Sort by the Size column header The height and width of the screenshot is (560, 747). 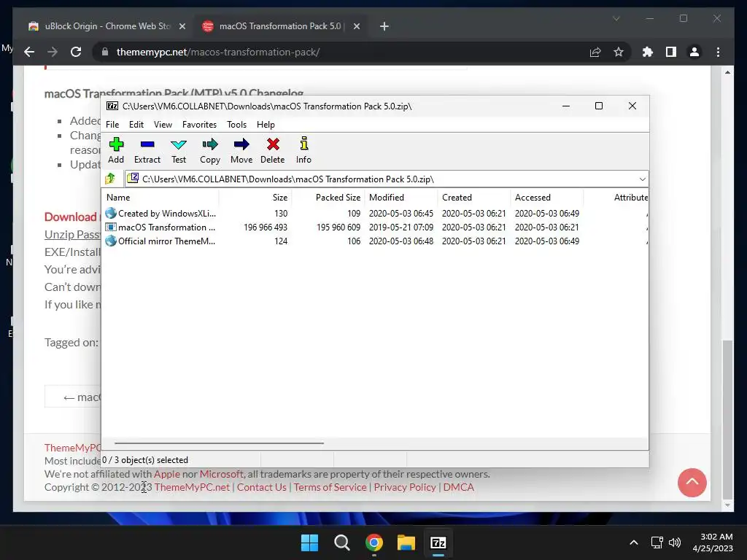255,197
